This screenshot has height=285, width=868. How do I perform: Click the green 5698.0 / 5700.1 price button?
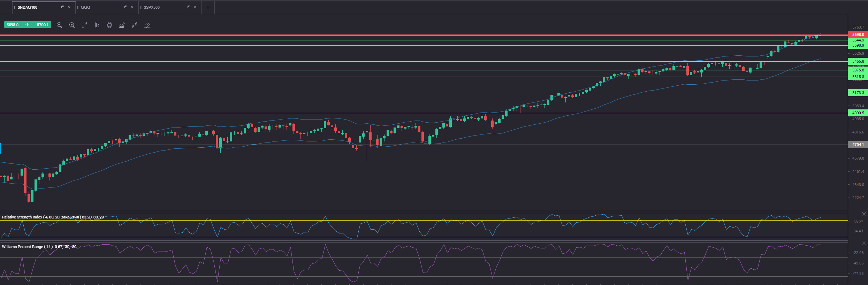coord(28,25)
